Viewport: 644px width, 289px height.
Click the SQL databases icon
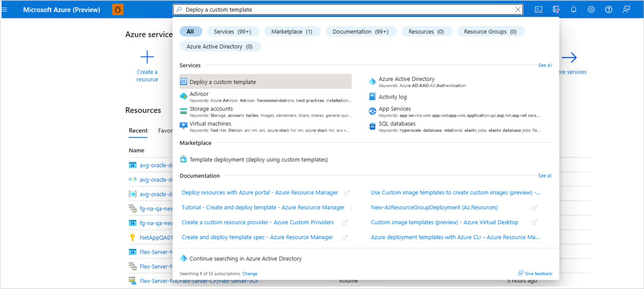[372, 126]
